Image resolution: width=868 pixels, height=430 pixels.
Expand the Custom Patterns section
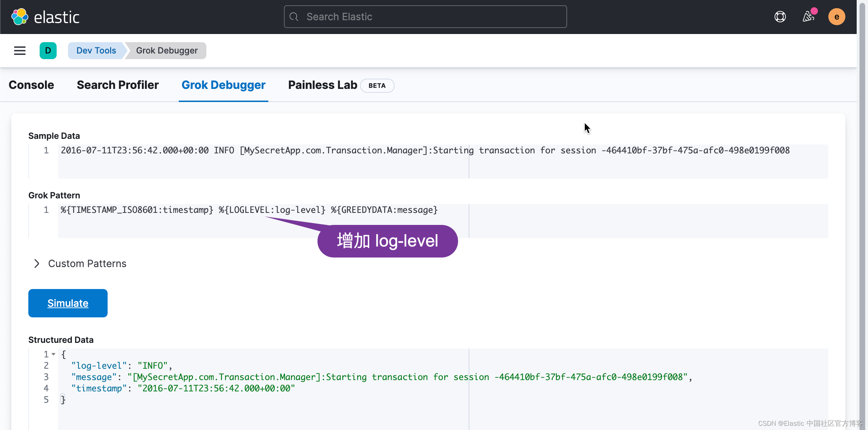pos(87,264)
